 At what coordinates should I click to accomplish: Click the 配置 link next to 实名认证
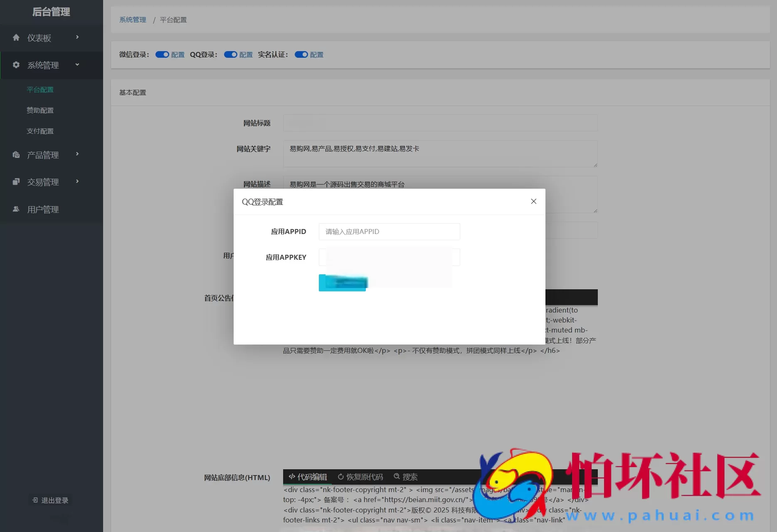pos(316,55)
